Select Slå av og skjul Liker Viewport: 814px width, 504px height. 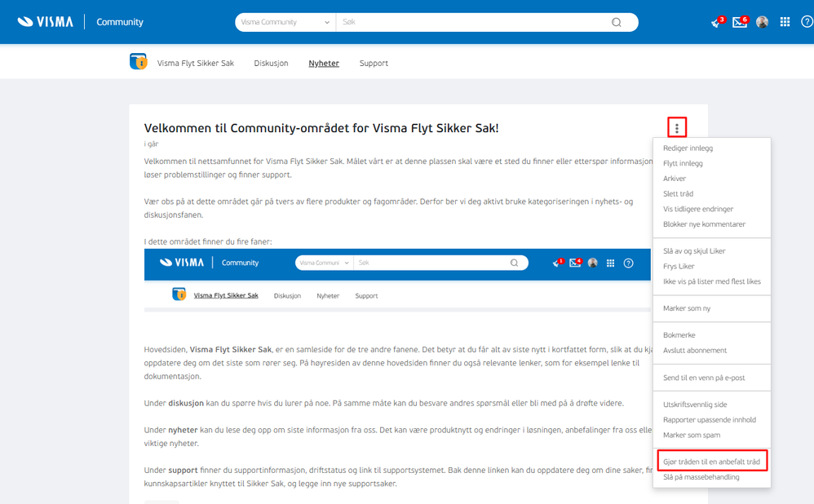(694, 250)
